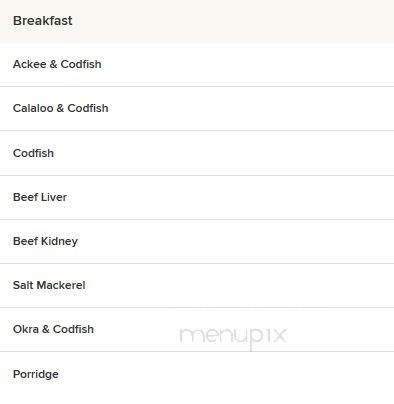Click the ampersand in Ackee & Codfish
Screen dimensions: 394x404
(x=53, y=64)
